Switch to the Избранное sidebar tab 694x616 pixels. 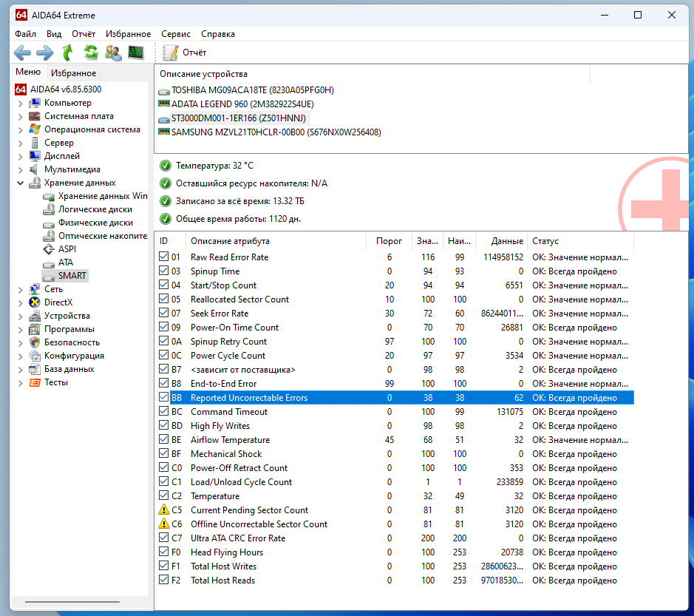(73, 73)
